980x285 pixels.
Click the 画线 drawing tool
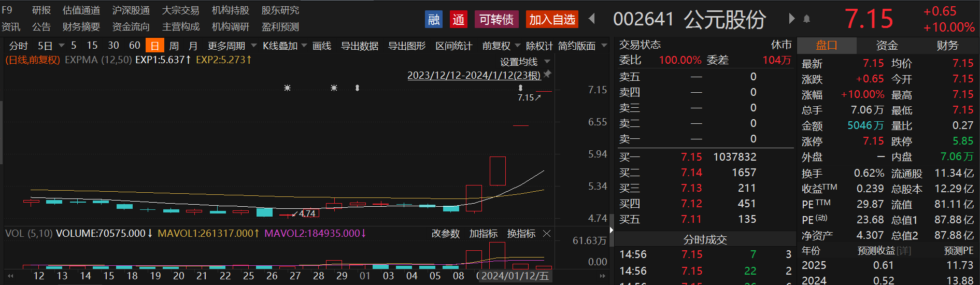(x=322, y=46)
